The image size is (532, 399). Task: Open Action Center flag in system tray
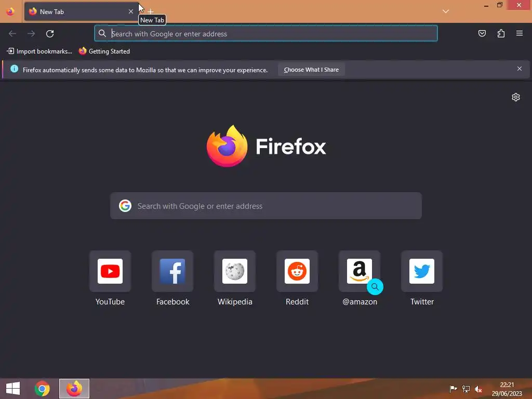[x=453, y=389]
